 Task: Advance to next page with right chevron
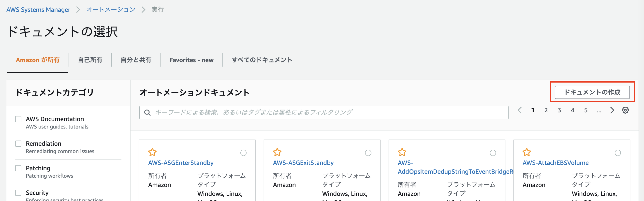point(612,110)
